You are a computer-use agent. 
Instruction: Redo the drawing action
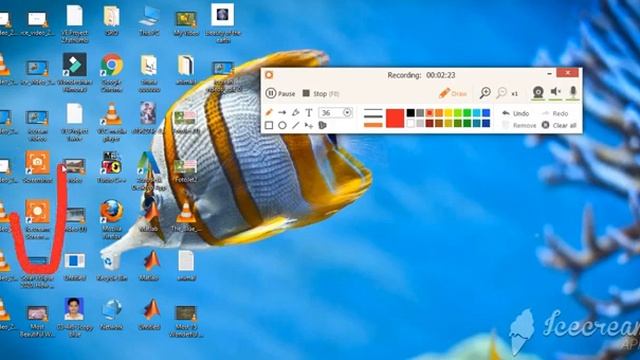(555, 113)
